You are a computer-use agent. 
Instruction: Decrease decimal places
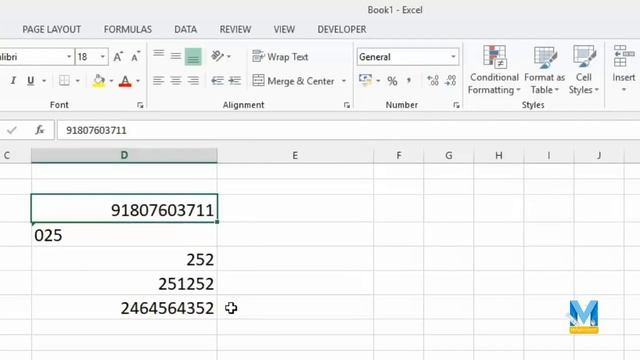coord(451,81)
